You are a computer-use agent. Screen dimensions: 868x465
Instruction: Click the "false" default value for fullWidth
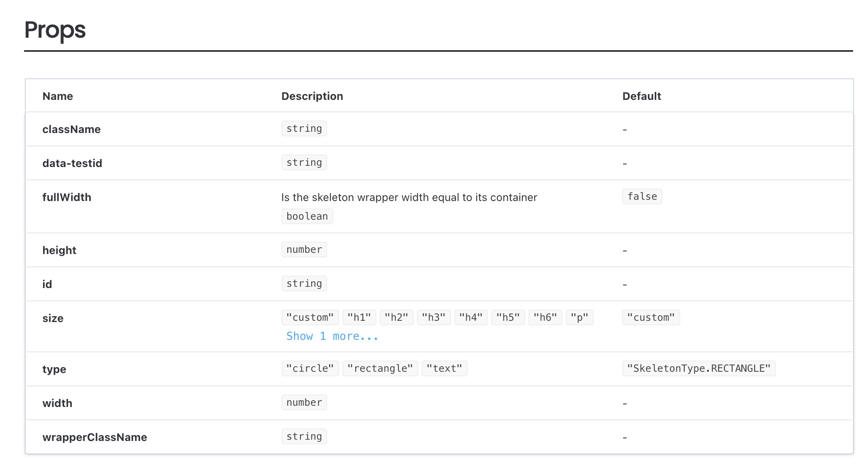coord(642,196)
